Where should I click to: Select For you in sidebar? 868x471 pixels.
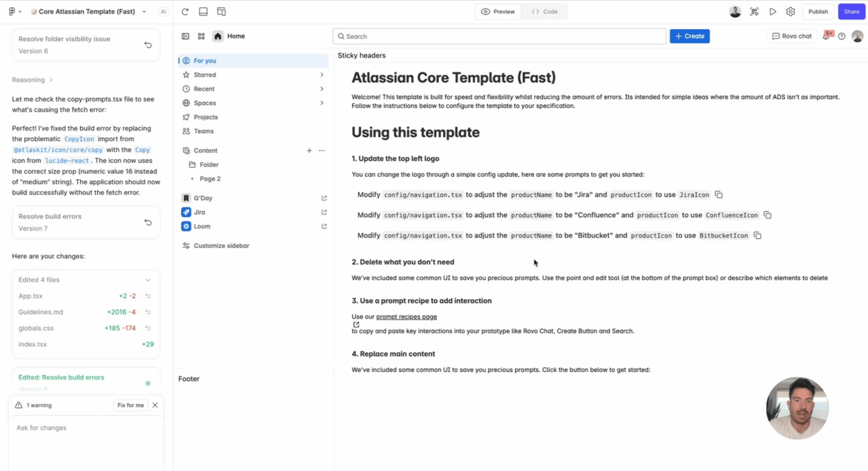click(x=254, y=61)
